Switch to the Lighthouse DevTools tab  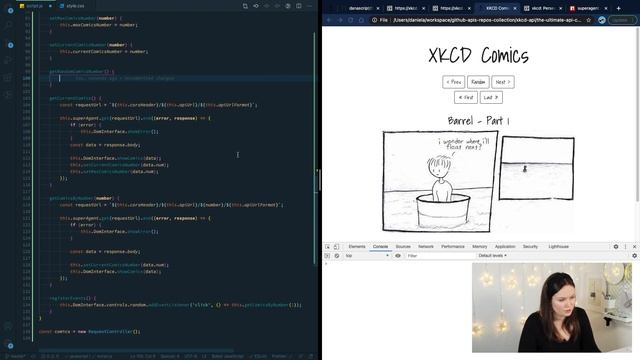tap(558, 247)
